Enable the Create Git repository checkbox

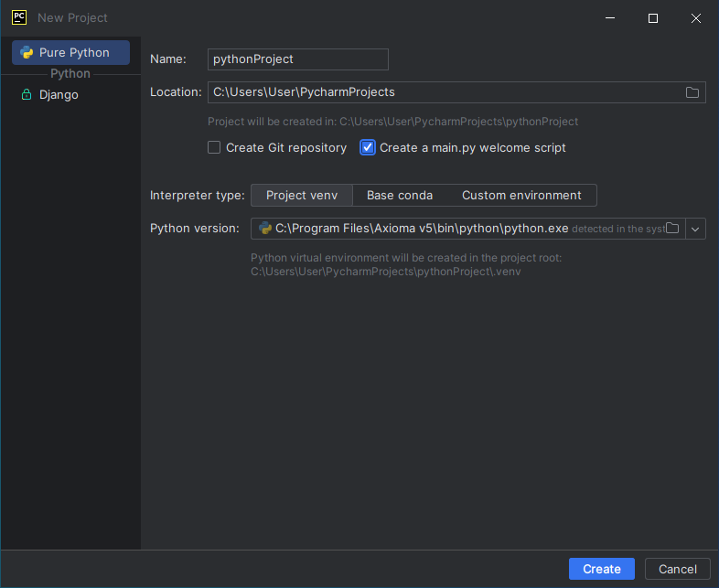coord(214,147)
